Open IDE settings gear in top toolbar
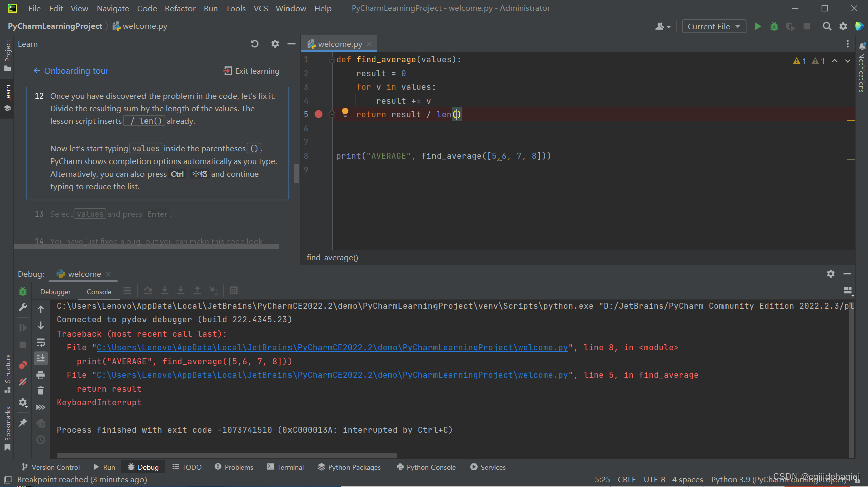868x487 pixels. click(x=843, y=26)
